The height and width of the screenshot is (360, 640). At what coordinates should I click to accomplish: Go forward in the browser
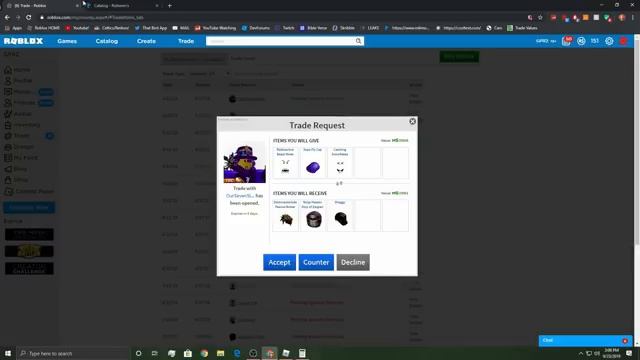[18, 18]
